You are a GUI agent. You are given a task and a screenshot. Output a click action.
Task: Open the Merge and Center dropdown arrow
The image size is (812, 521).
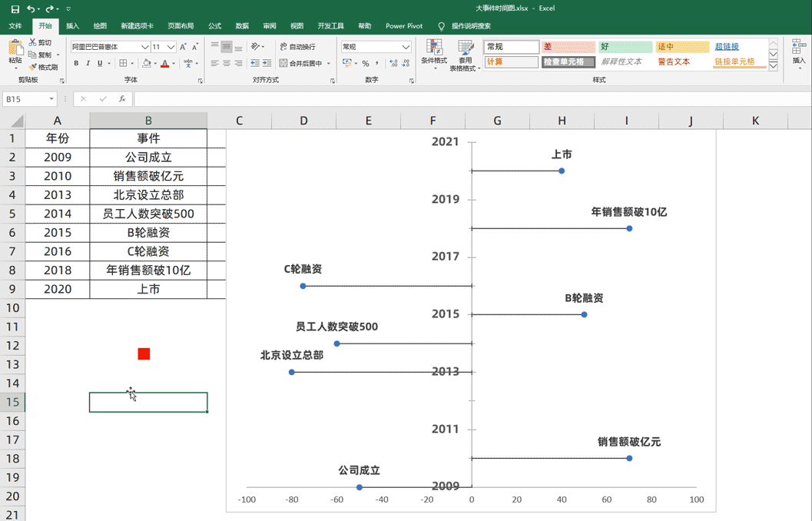pos(328,63)
